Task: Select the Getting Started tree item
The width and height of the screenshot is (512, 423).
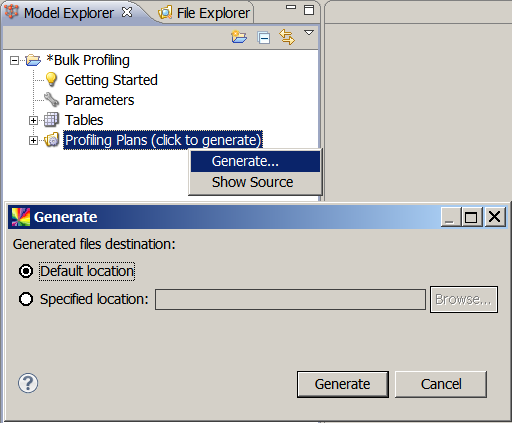Action: 111,80
